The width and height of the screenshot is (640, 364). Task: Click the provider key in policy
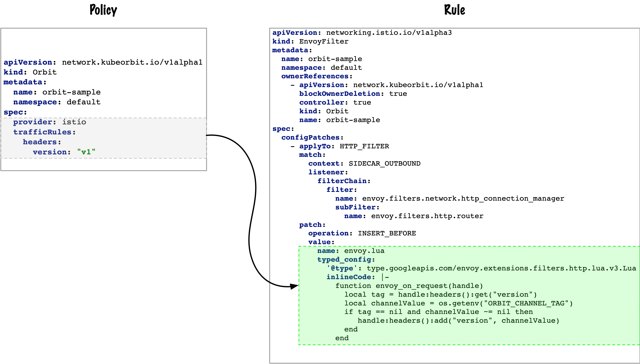[x=33, y=122]
